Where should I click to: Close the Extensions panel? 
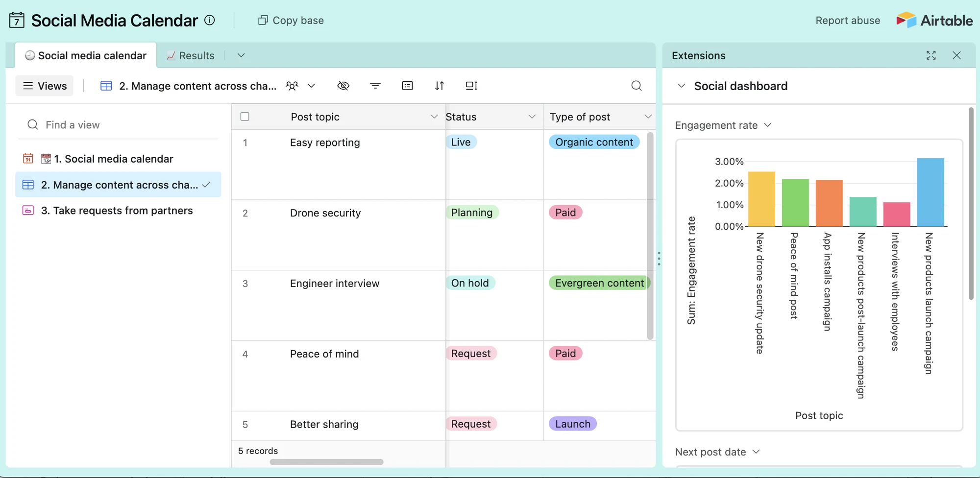956,55
